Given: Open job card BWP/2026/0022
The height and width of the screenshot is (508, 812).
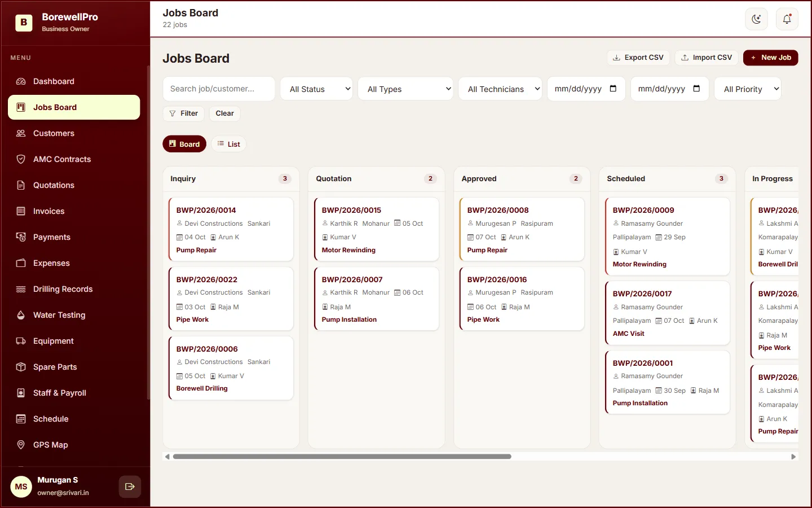Looking at the screenshot, I should [231, 299].
